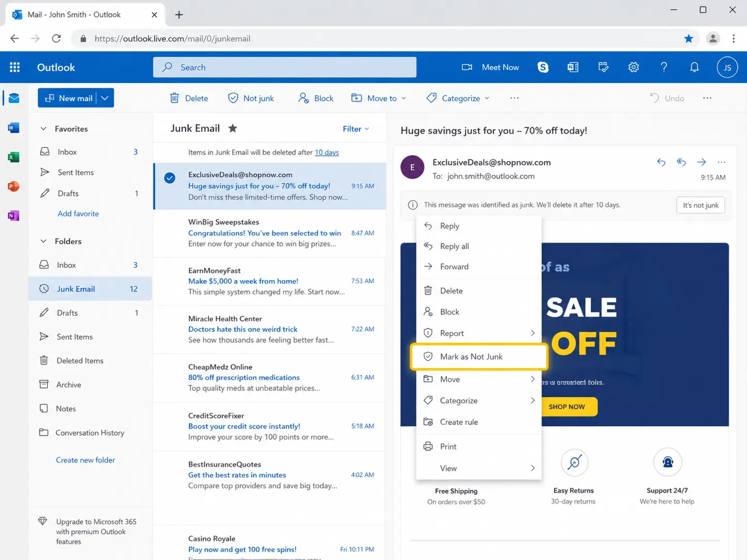This screenshot has height=560, width=747.
Task: Open Archive folder
Action: point(90,385)
